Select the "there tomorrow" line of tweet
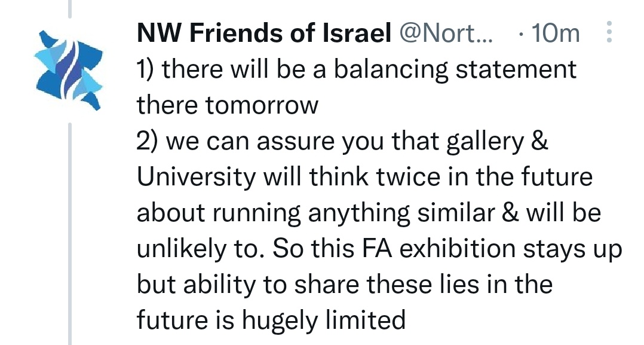644x345 pixels. tap(228, 105)
